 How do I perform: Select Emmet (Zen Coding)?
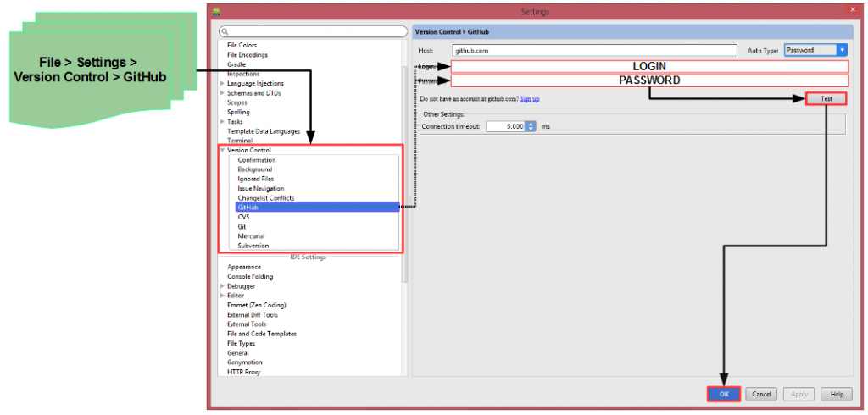click(257, 305)
